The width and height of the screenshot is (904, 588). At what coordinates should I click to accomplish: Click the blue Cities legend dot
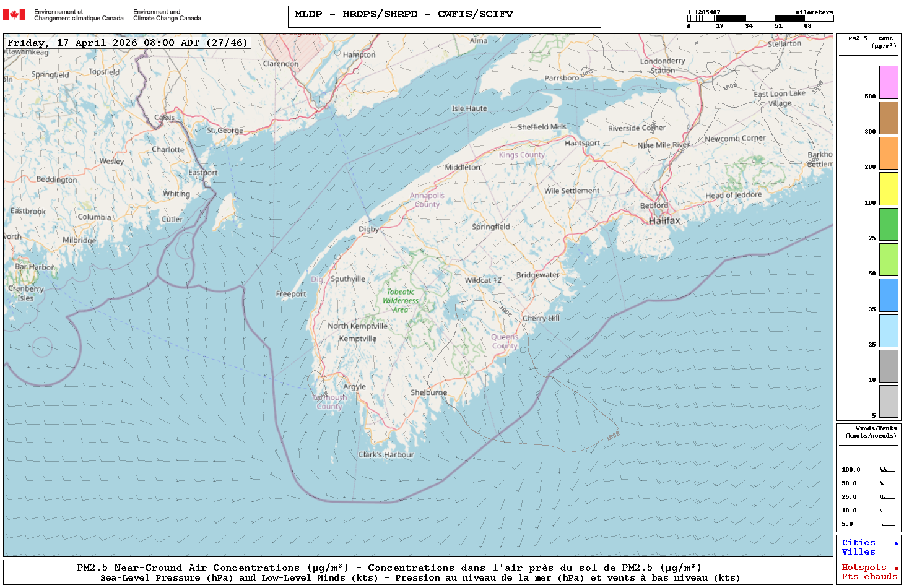click(x=896, y=543)
